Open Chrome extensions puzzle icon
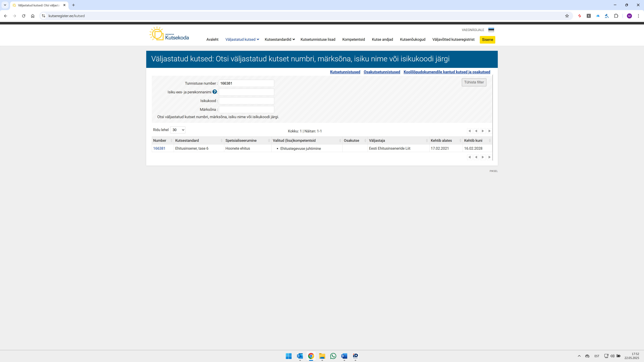The image size is (644, 362). pos(616,16)
